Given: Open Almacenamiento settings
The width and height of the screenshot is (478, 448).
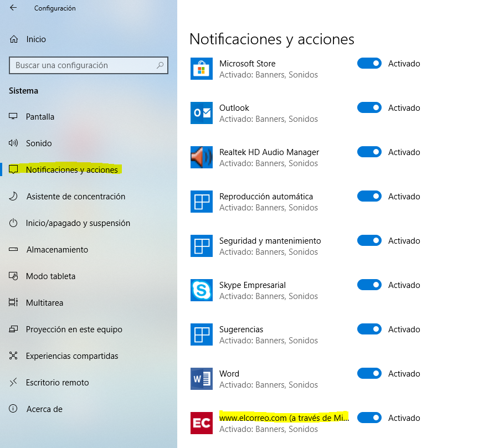Looking at the screenshot, I should pyautogui.click(x=57, y=250).
